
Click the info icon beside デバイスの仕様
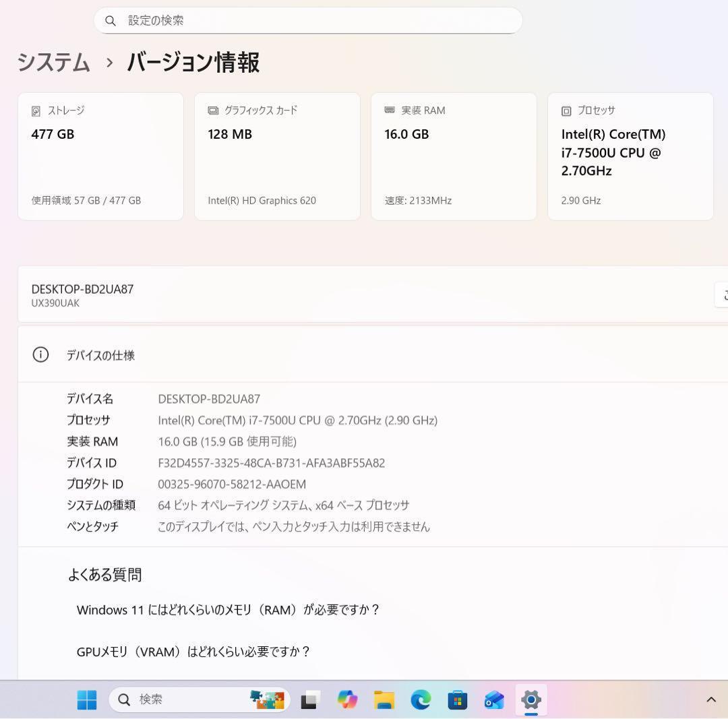pos(40,354)
